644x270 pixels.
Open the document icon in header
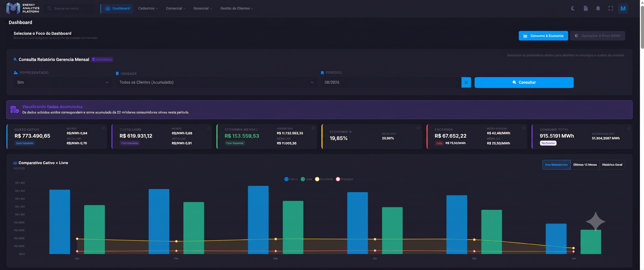click(585, 8)
